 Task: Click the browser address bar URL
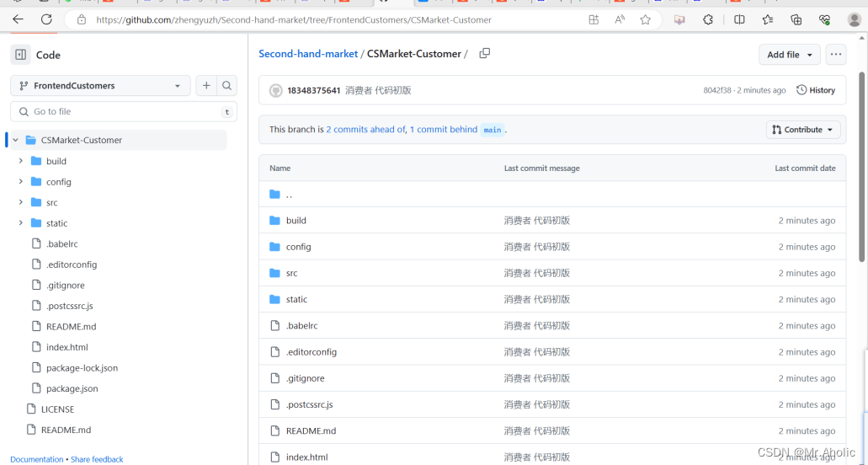tap(294, 20)
